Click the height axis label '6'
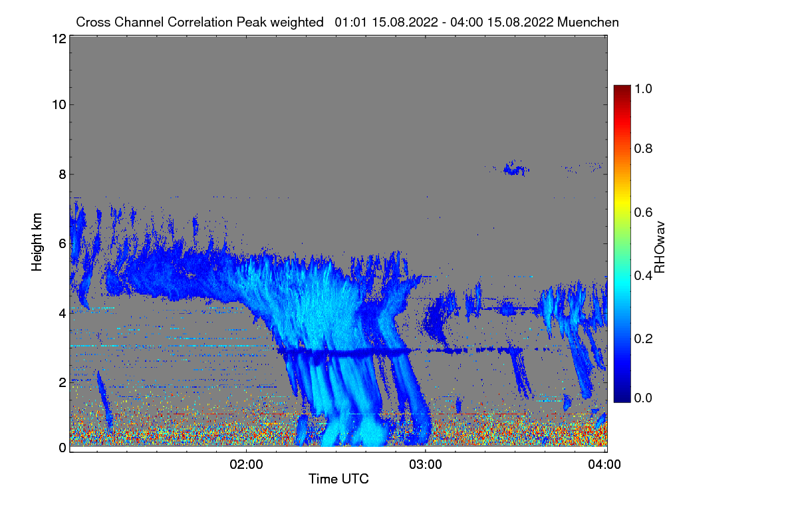Viewport: 798px width, 532px height. (61, 243)
